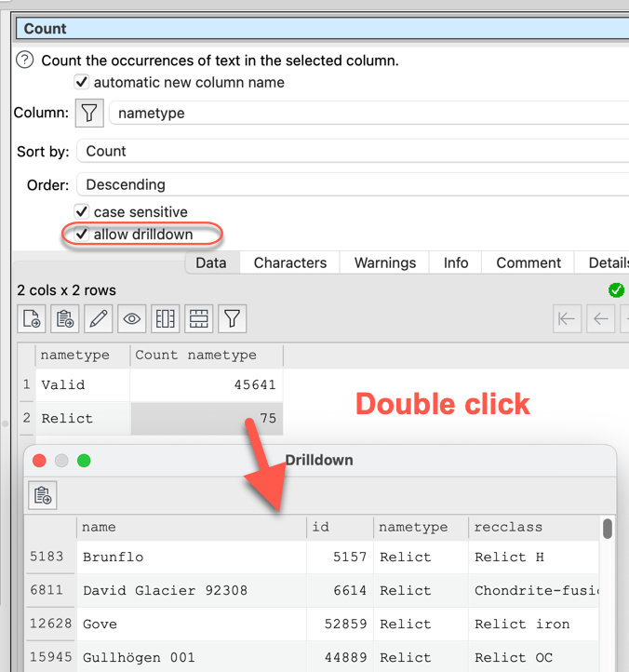This screenshot has width=629, height=672.
Task: Click the column layout icon in data toolbar
Action: pos(166,319)
